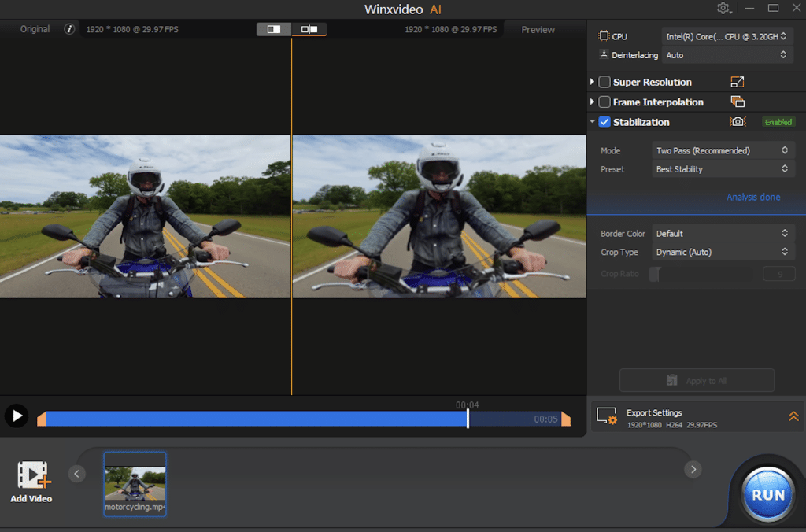
Task: Open Export Settings monitor icon
Action: click(606, 416)
